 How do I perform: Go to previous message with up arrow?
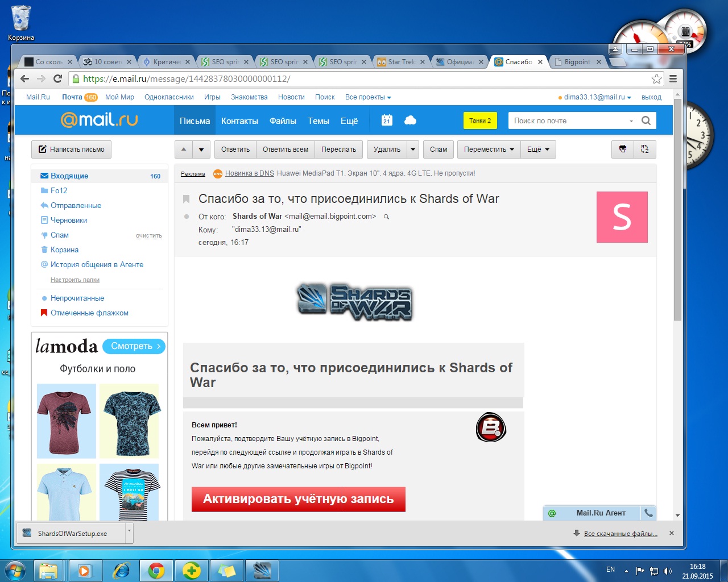[184, 149]
